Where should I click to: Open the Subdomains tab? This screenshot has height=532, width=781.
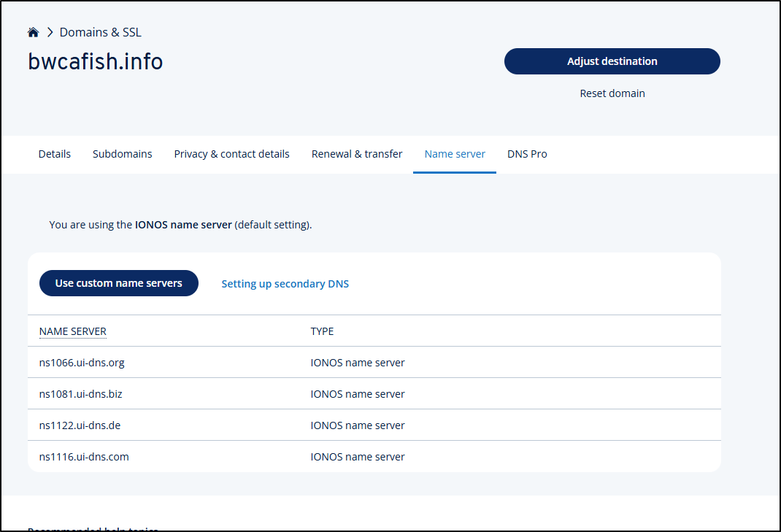click(123, 154)
